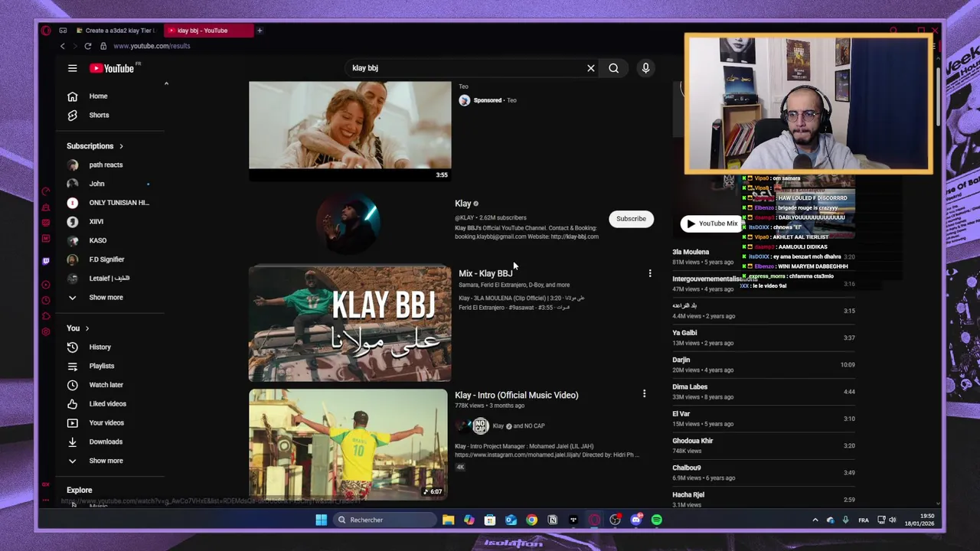Open the sponsored video thumbnail 3:55
The height and width of the screenshot is (551, 980).
(x=350, y=130)
